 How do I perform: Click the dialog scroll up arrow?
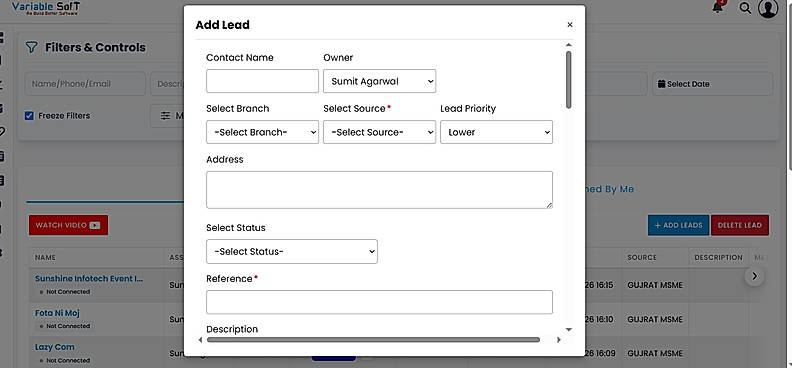[568, 45]
